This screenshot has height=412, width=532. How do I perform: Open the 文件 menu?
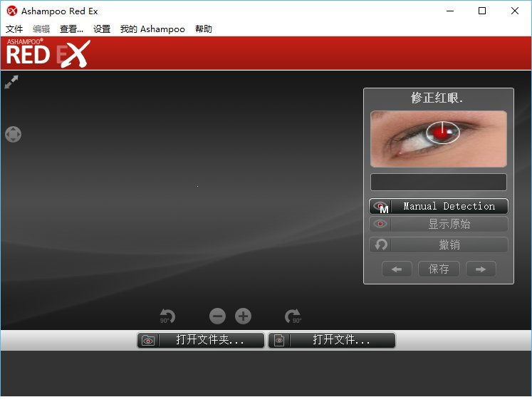tap(14, 29)
